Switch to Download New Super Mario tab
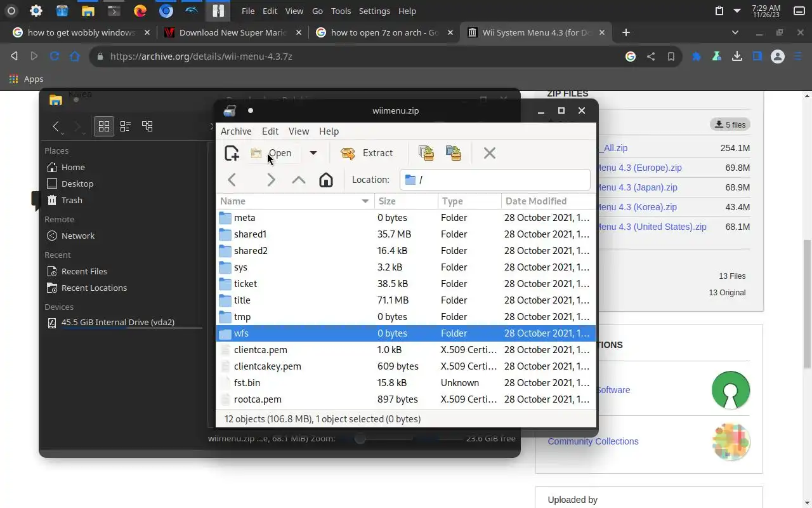Viewport: 812px width, 508px height. tap(233, 32)
